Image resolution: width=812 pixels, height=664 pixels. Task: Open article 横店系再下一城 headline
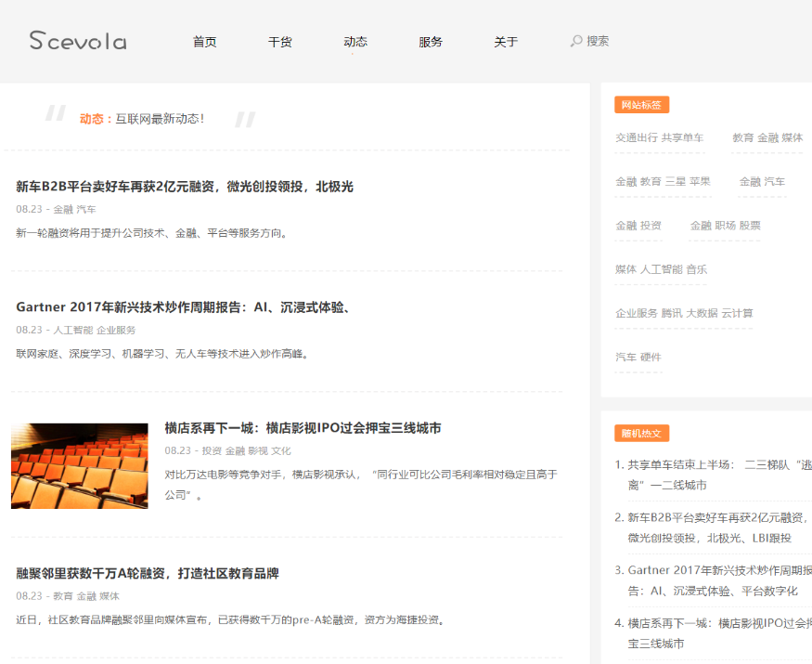[x=303, y=428]
